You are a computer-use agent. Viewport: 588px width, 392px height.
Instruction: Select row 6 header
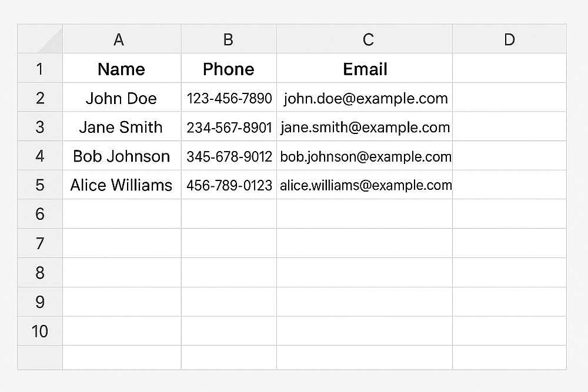pyautogui.click(x=40, y=214)
